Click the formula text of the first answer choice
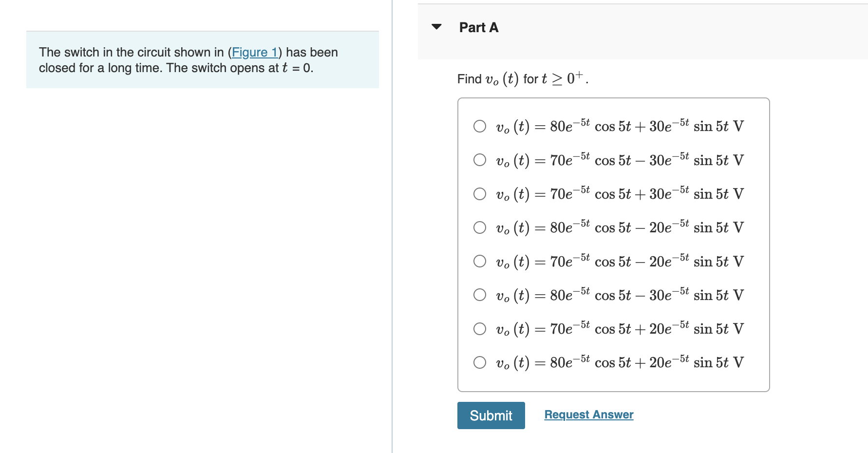 point(620,127)
